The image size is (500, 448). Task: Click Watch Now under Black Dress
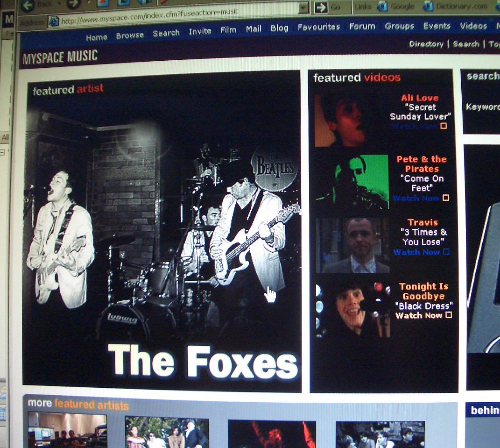point(419,315)
